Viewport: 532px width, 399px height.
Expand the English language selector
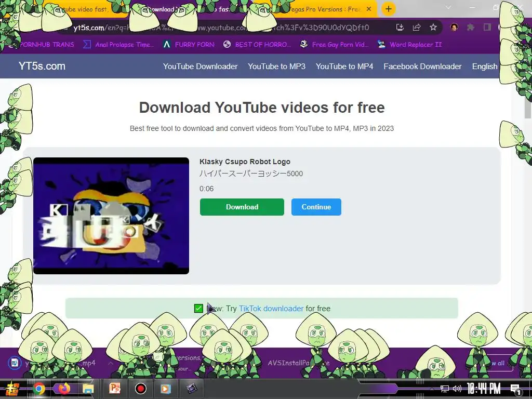tap(485, 66)
